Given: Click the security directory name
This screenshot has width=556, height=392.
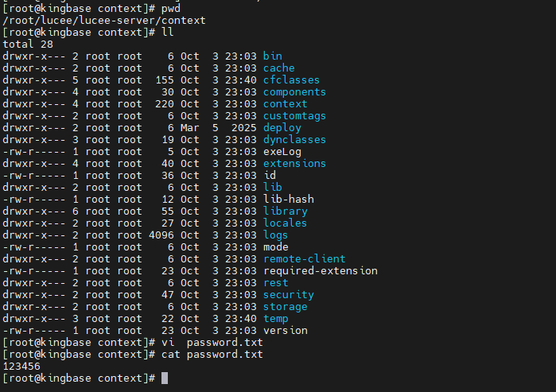Looking at the screenshot, I should 288,294.
